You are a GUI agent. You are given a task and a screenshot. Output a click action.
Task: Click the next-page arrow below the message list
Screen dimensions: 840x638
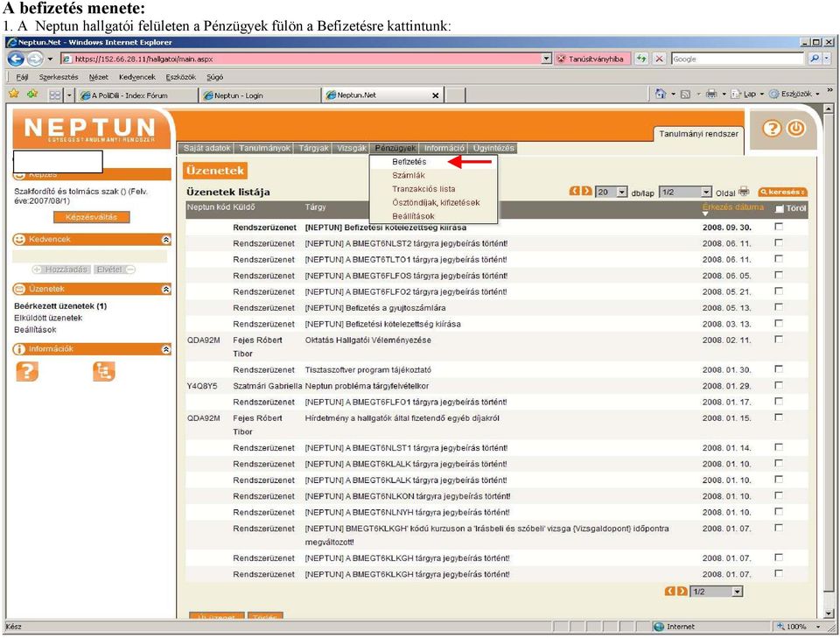(x=682, y=591)
